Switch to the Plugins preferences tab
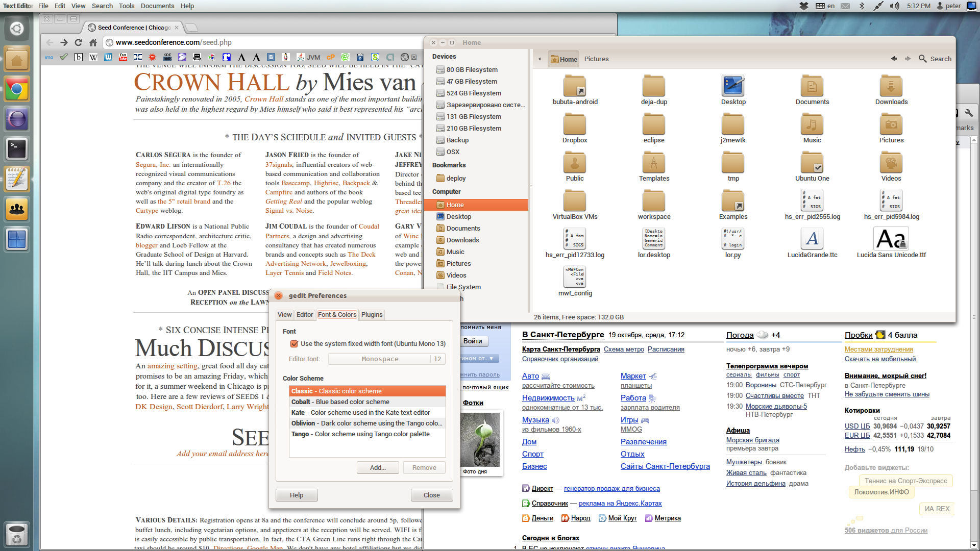The image size is (980, 551). (x=372, y=315)
